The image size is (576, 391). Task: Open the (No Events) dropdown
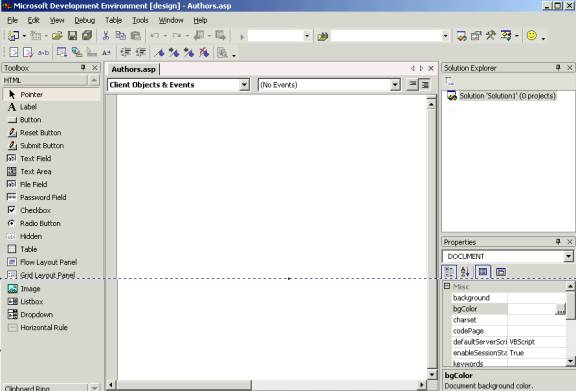[395, 85]
